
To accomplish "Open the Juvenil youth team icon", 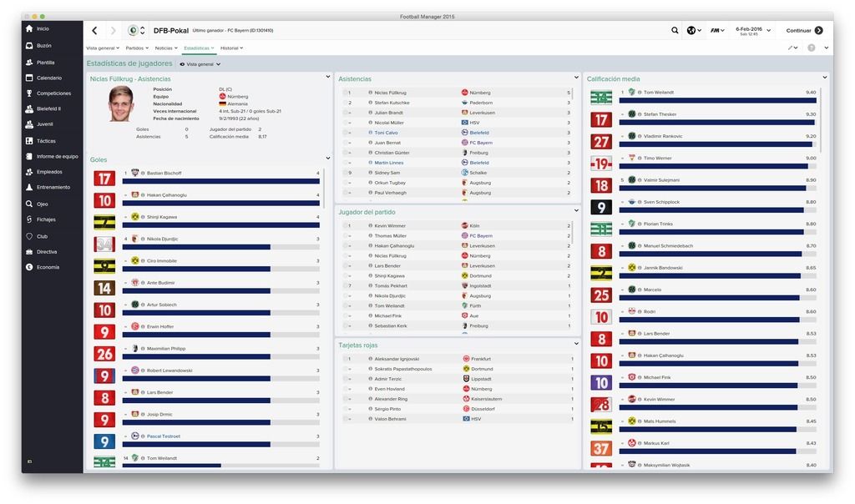I will (29, 124).
